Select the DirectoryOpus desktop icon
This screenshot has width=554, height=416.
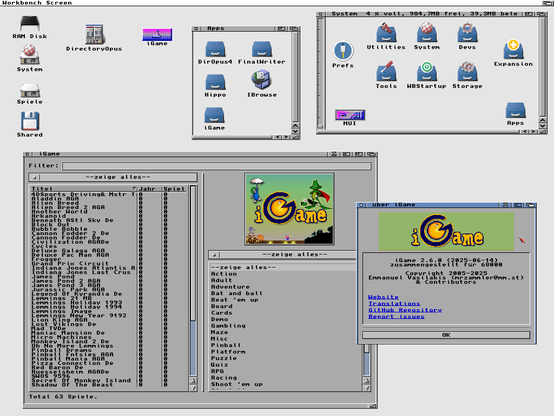[x=94, y=37]
